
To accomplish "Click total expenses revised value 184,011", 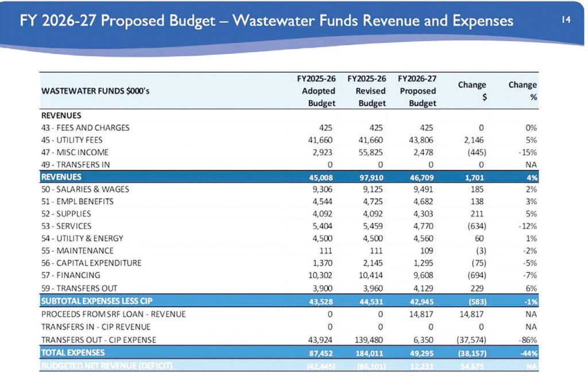I will click(369, 354).
